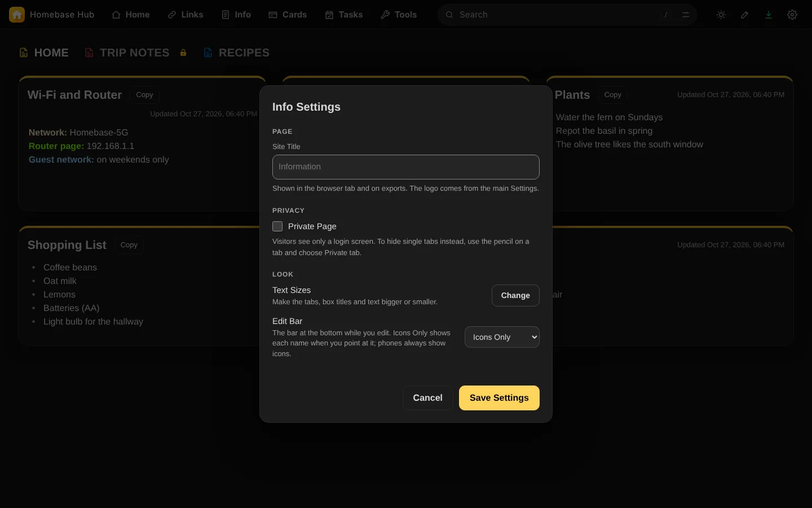Click the Homebase Hub house logo
This screenshot has height=508, width=812.
pyautogui.click(x=17, y=15)
